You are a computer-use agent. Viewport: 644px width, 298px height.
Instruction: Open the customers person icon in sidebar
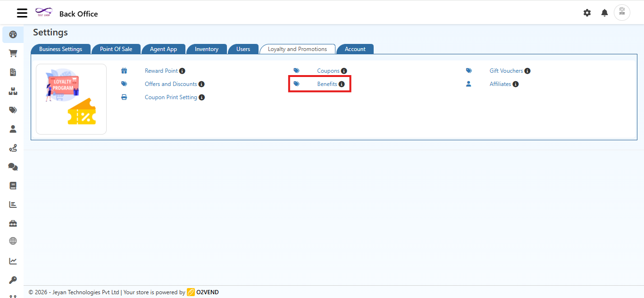click(13, 128)
